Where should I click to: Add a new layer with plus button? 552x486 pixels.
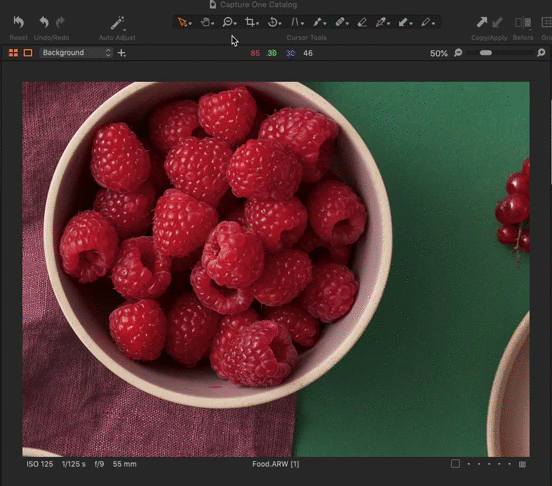coord(121,53)
